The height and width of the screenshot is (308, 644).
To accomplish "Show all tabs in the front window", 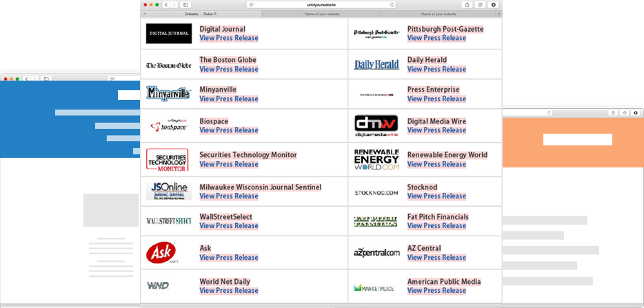I will pyautogui.click(x=480, y=5).
